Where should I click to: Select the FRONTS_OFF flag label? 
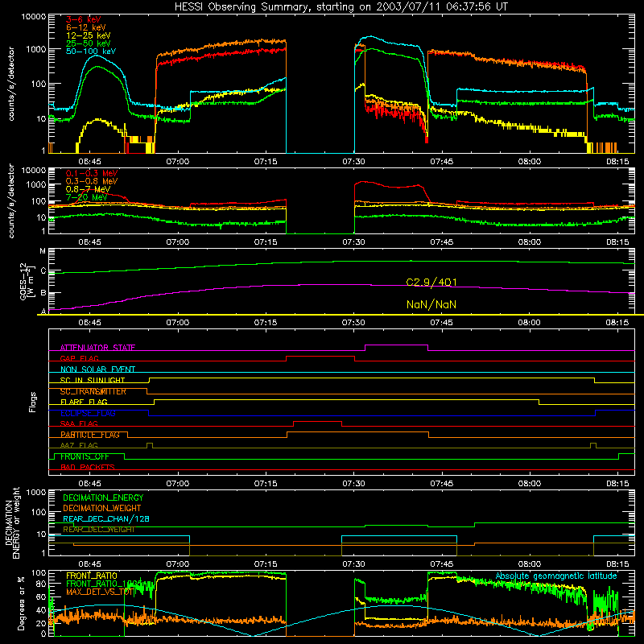[85, 456]
